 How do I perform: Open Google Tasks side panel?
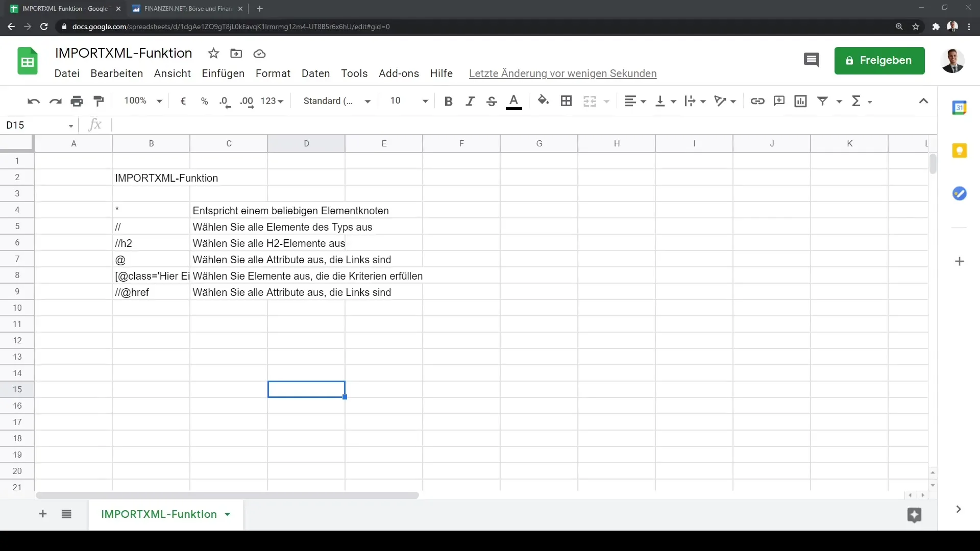point(960,193)
